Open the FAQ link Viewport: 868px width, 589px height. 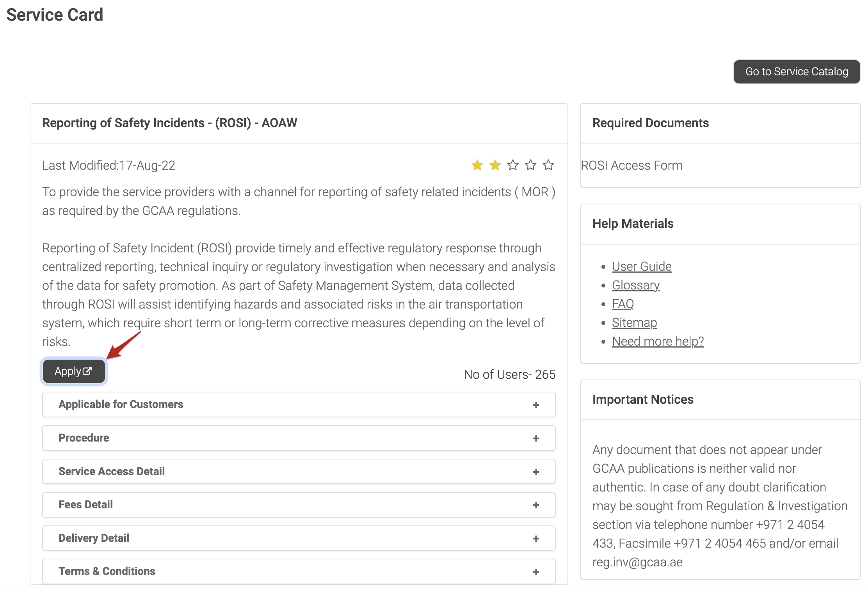click(623, 304)
